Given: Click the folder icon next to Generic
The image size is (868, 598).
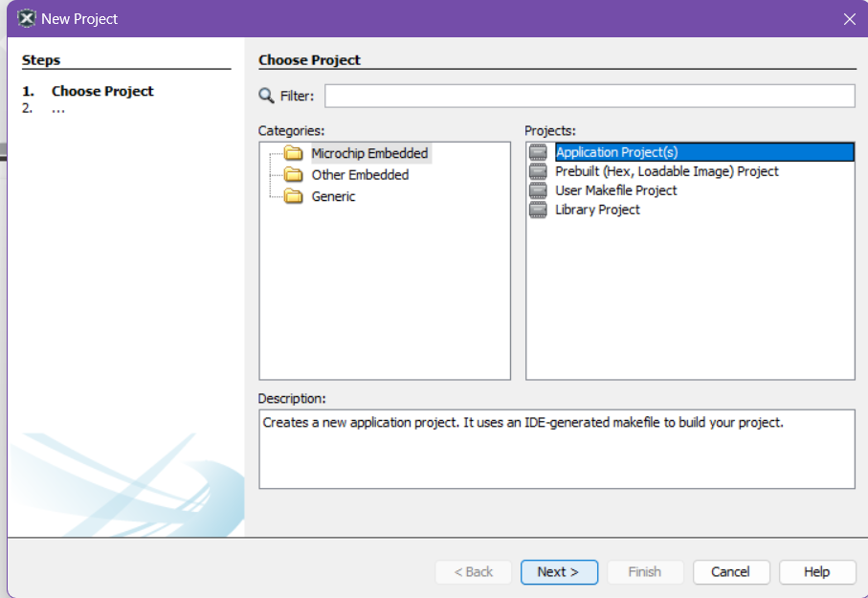Looking at the screenshot, I should (x=293, y=196).
